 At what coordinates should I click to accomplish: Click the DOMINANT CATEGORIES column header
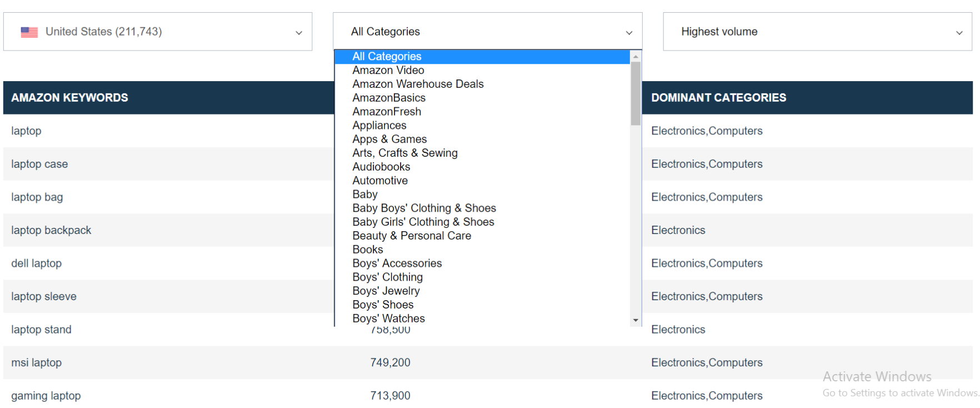[x=718, y=98]
